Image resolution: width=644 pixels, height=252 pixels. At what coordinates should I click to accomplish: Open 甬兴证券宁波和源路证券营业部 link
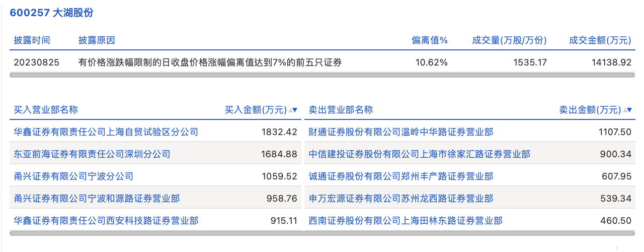(97, 199)
